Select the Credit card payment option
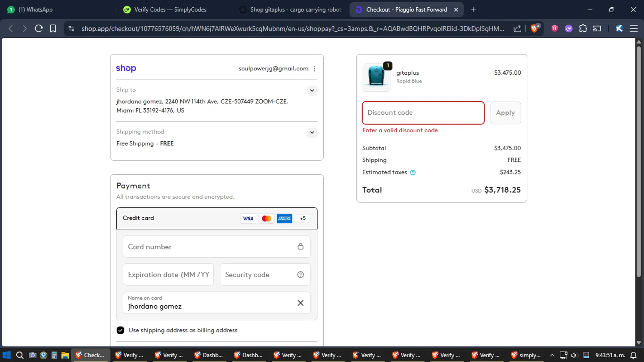This screenshot has width=644, height=362. click(x=217, y=218)
